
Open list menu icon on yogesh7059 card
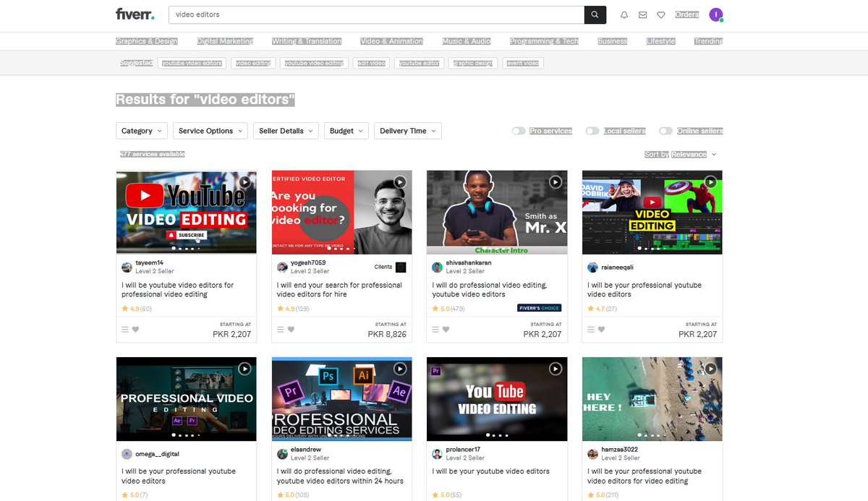[x=281, y=330]
